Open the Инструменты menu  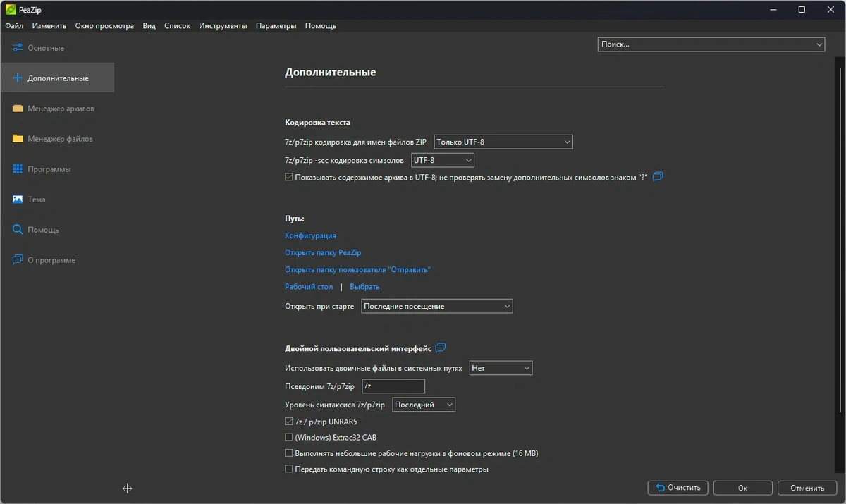coord(223,26)
